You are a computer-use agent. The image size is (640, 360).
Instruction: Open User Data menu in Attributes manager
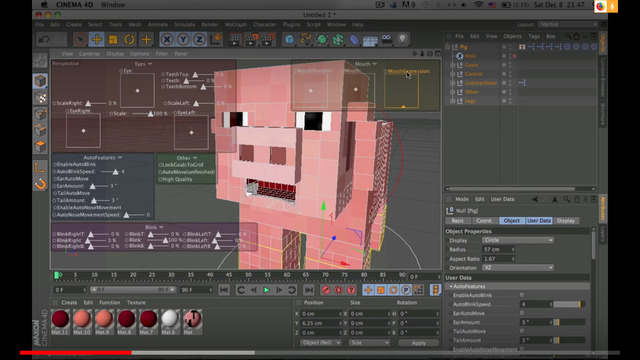point(502,199)
